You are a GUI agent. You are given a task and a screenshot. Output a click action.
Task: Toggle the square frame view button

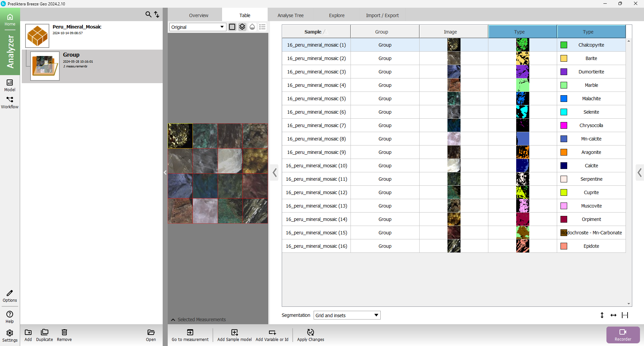tap(232, 27)
